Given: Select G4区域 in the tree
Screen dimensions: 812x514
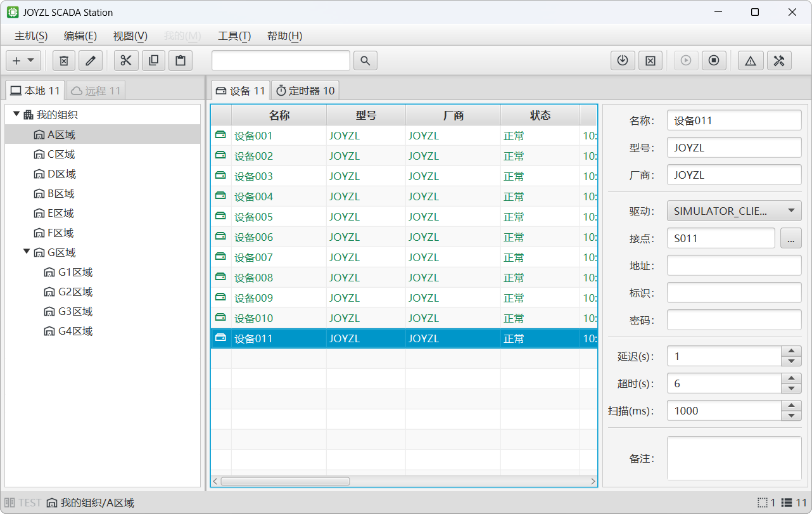Looking at the screenshot, I should tap(103, 331).
